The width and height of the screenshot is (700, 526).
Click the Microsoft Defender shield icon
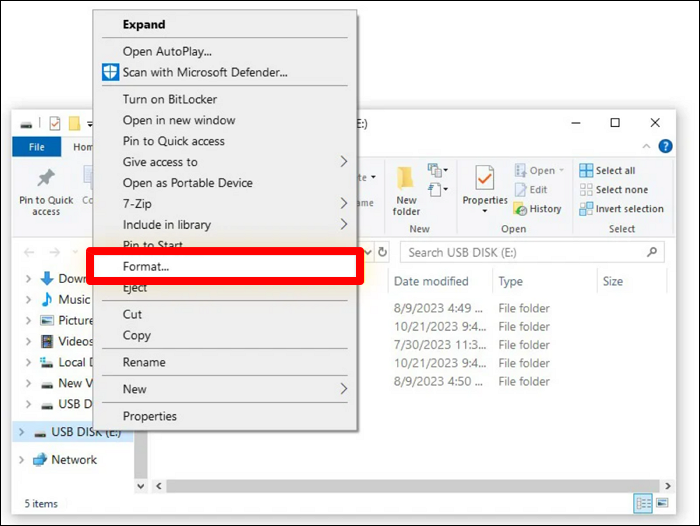(111, 72)
